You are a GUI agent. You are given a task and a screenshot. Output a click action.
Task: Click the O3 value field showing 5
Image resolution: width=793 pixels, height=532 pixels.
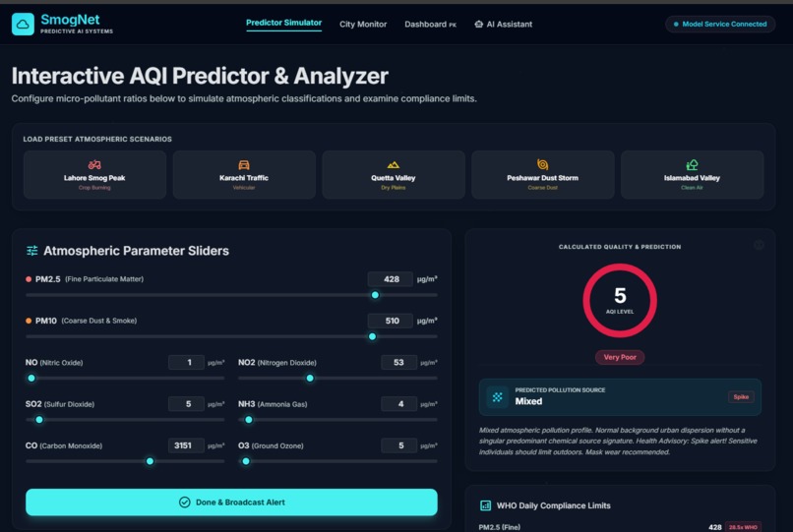click(398, 445)
